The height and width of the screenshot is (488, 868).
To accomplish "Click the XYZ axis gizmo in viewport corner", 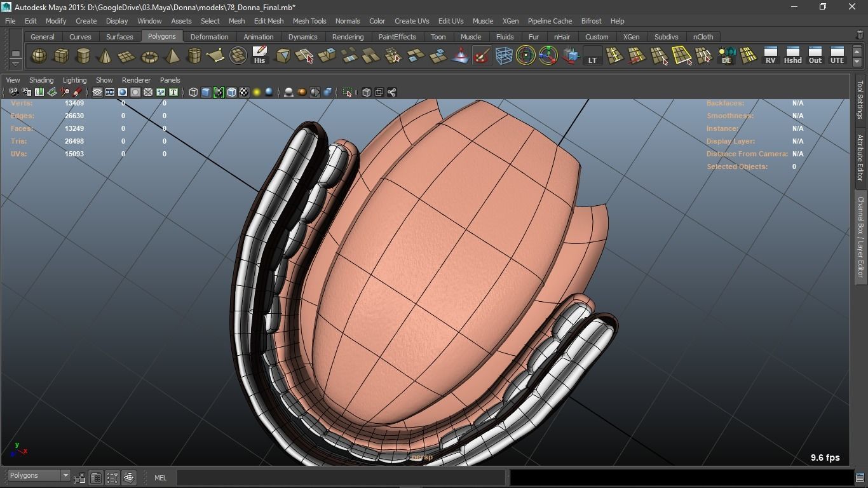I will click(18, 450).
